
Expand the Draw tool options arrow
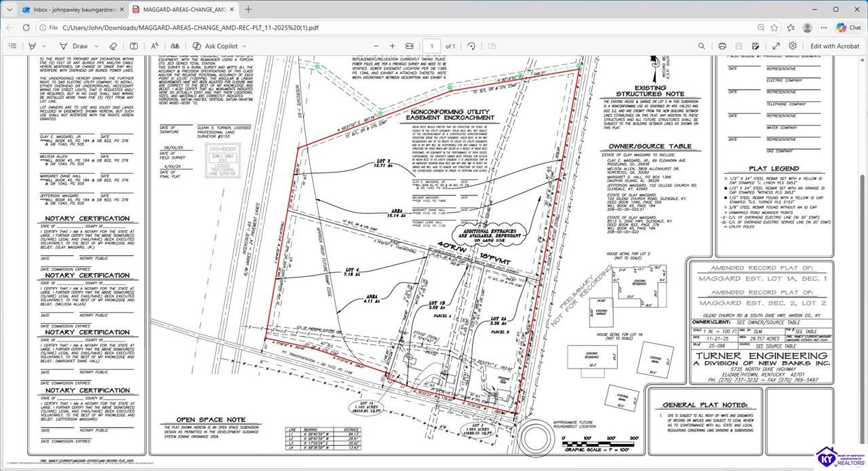pos(96,45)
